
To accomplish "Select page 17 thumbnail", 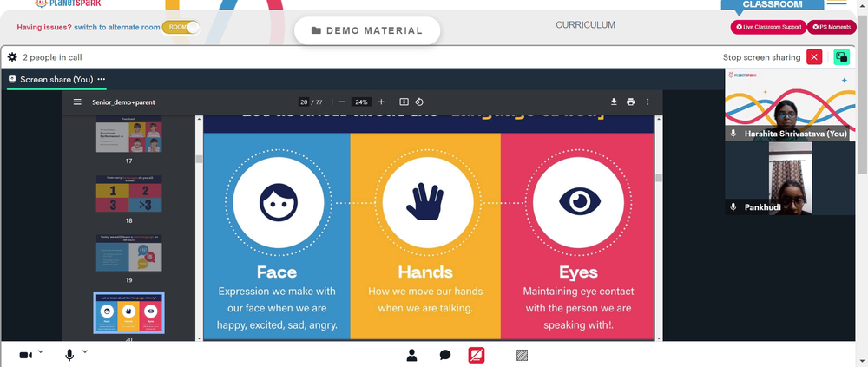I will [129, 134].
